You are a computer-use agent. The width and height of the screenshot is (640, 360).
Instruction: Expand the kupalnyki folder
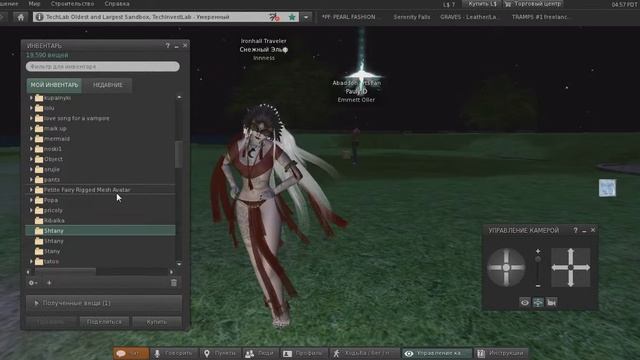(31, 98)
